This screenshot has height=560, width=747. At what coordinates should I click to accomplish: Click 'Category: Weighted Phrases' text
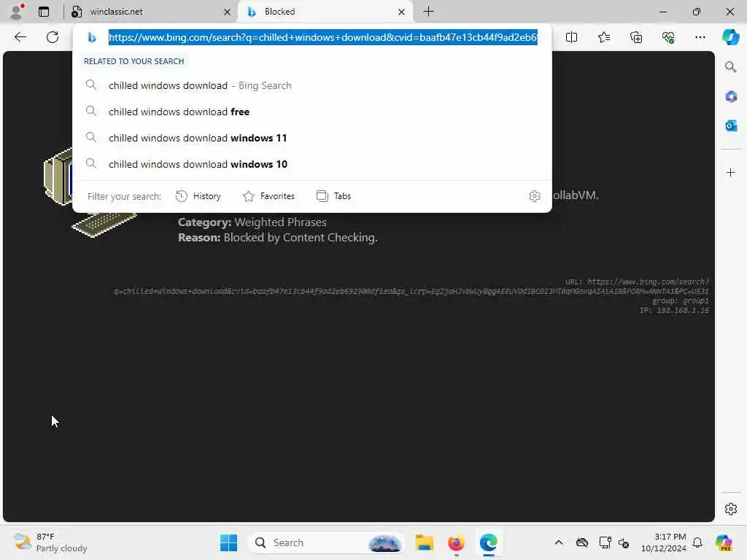252,222
